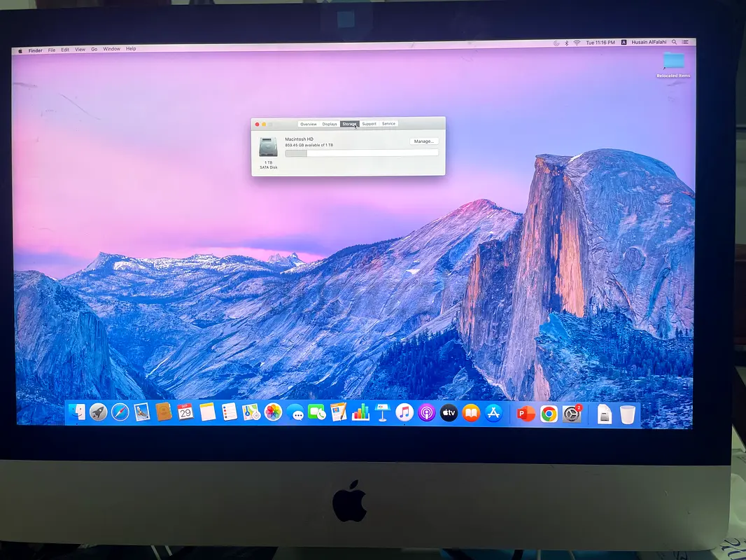Open the Contacts app in the Dock
The image size is (746, 560).
(164, 412)
